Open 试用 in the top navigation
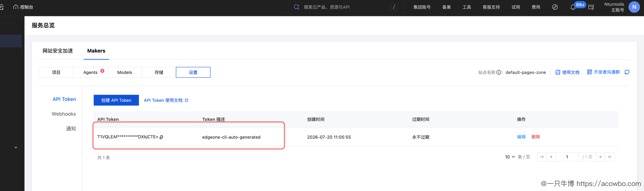Image resolution: width=644 pixels, height=191 pixels. tap(516, 7)
